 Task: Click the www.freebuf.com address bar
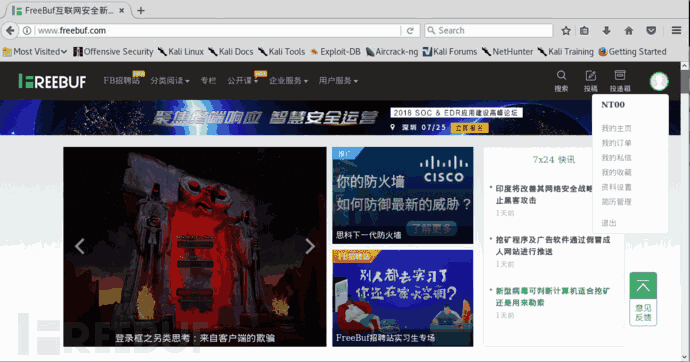pos(218,30)
